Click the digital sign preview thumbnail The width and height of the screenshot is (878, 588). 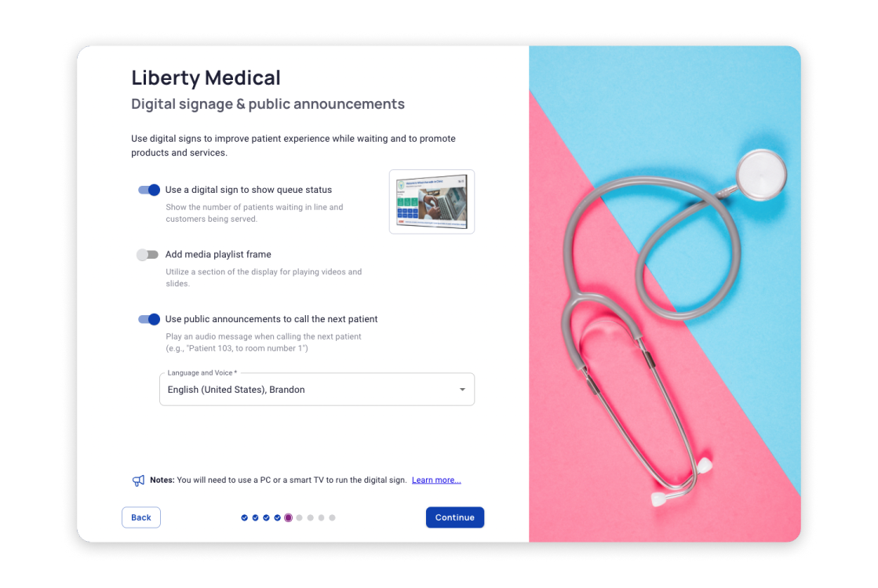point(432,201)
